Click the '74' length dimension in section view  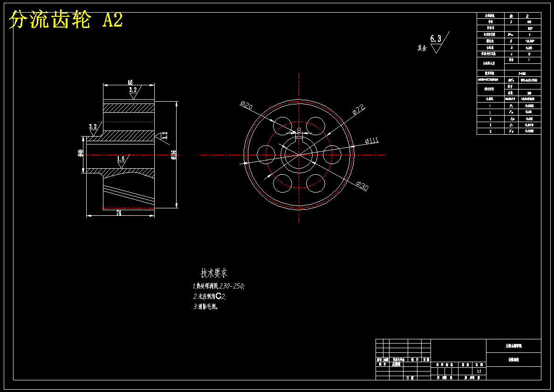119,213
